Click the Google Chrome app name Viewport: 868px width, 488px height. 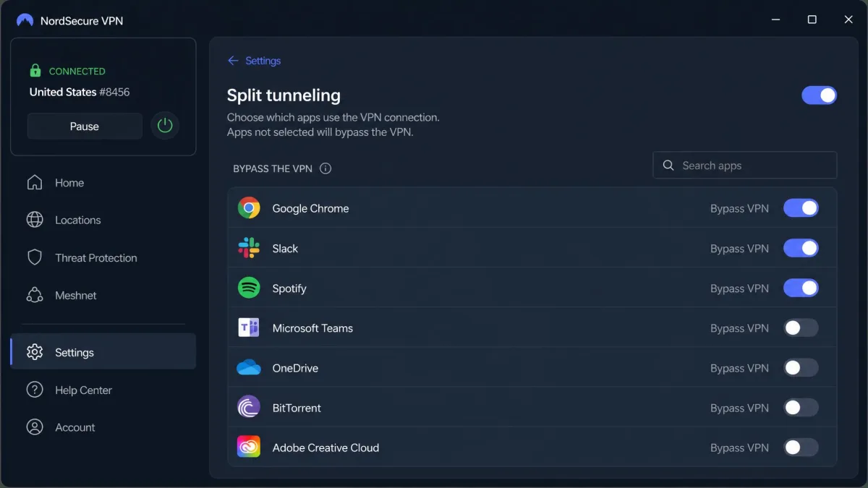click(x=310, y=208)
